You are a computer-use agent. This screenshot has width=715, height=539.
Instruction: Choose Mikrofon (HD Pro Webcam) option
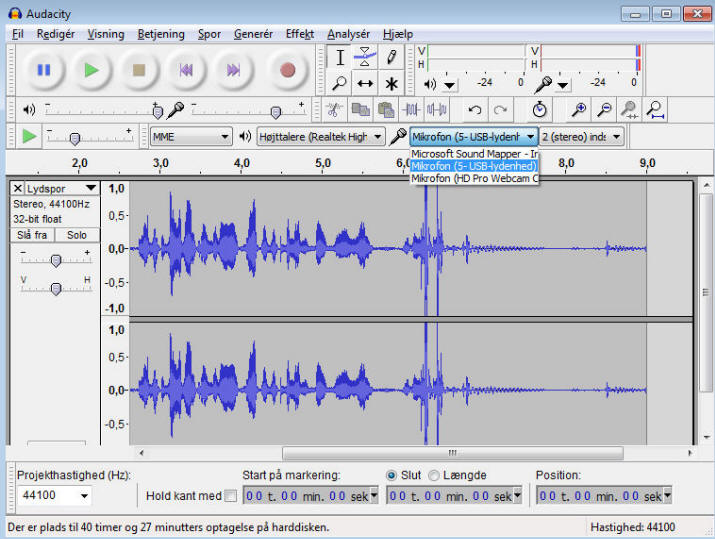pyautogui.click(x=474, y=178)
